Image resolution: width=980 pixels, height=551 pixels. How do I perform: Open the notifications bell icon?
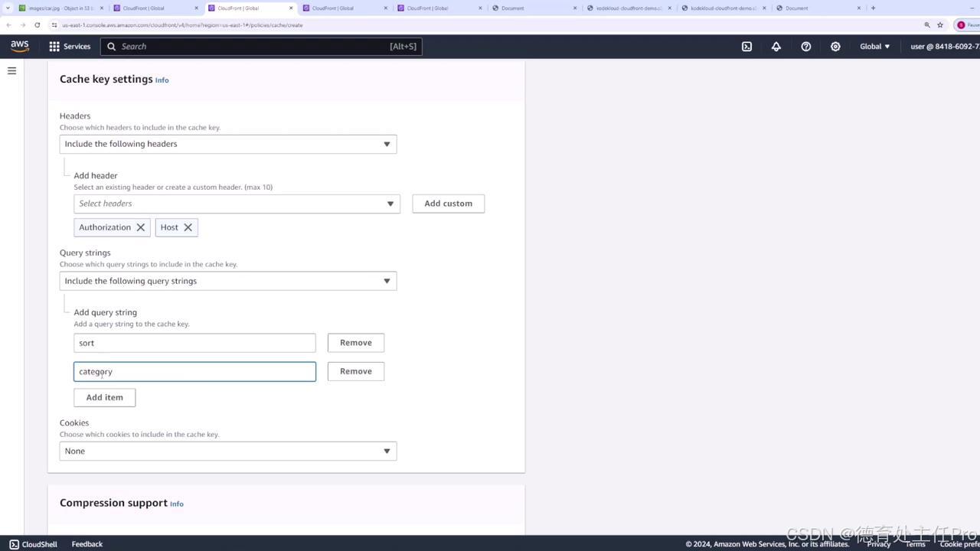click(776, 47)
